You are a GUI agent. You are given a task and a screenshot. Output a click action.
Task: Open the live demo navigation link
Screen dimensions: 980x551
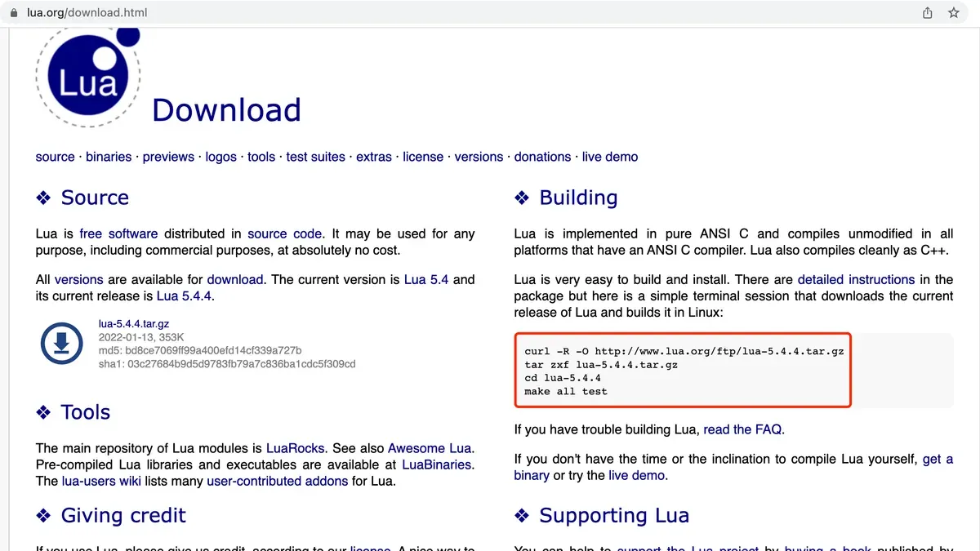point(610,157)
